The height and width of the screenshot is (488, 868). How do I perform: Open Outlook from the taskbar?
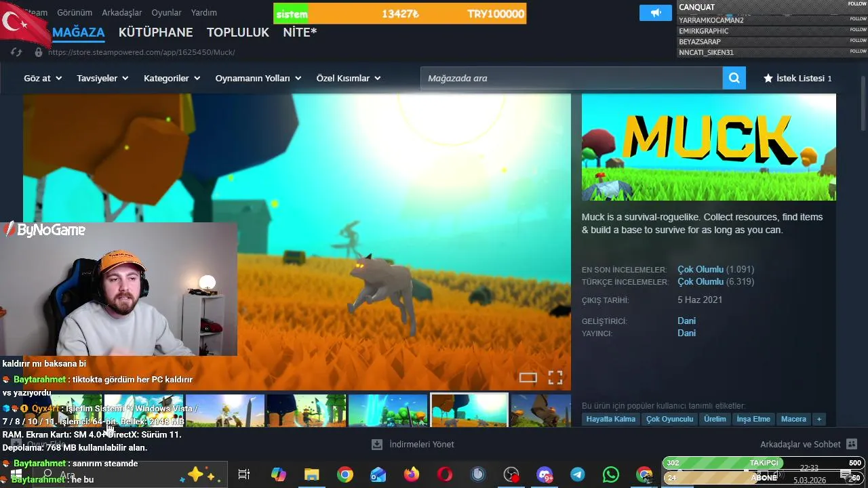[x=378, y=474]
